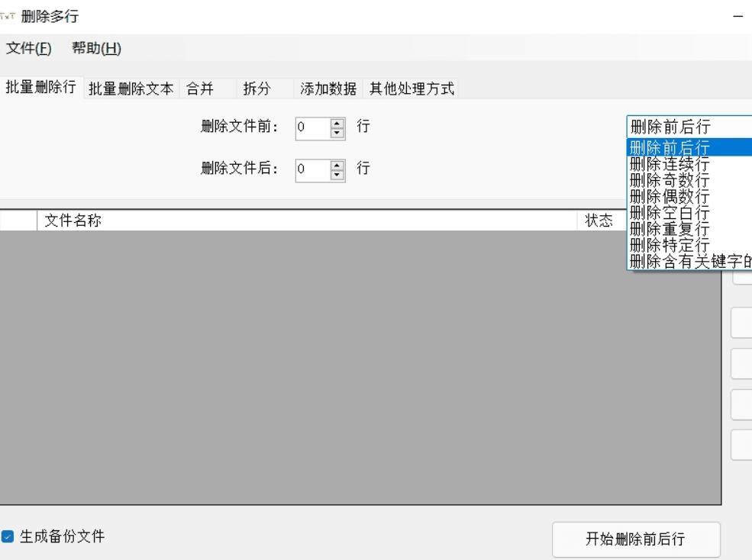Click the 开始删除前后行 button

tap(636, 539)
